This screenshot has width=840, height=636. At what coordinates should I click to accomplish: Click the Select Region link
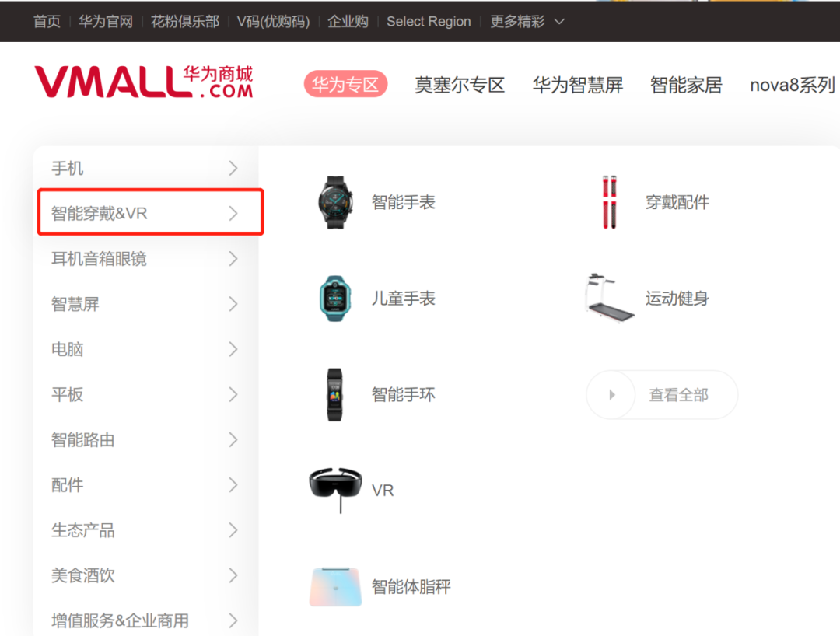pyautogui.click(x=429, y=22)
